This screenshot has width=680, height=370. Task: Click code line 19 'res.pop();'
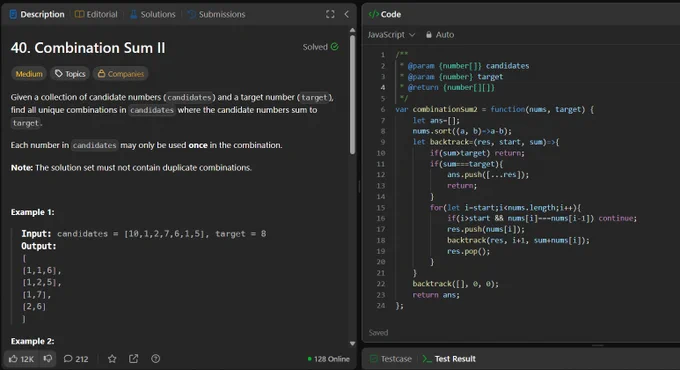click(468, 251)
